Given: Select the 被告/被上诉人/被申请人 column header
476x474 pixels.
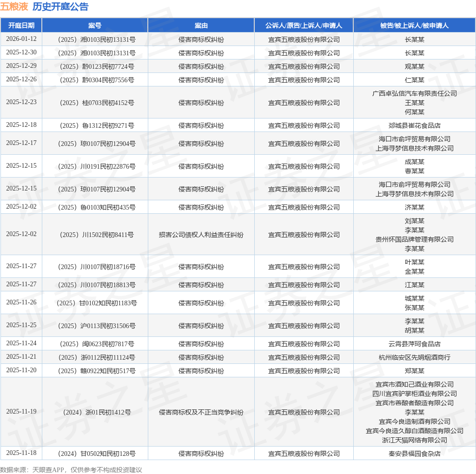Looking at the screenshot, I should [414, 26].
